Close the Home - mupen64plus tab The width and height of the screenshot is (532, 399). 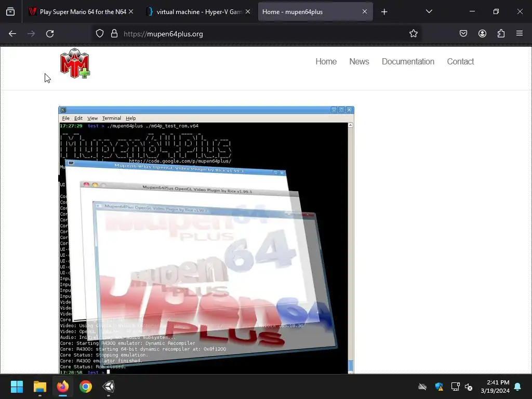point(364,11)
